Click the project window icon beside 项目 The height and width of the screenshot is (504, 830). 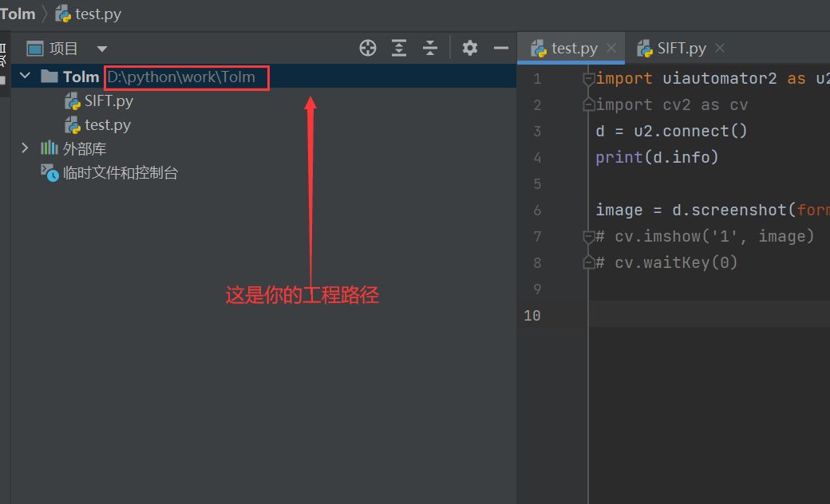pos(35,49)
